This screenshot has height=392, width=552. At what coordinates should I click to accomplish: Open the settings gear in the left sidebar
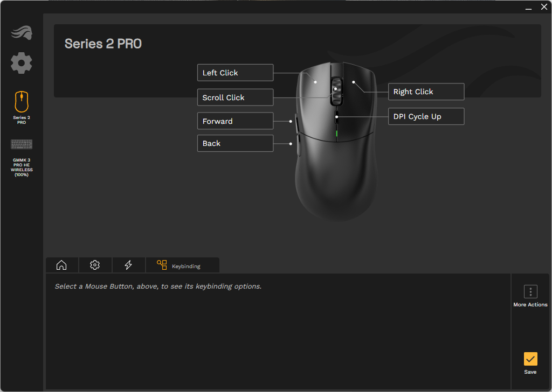21,63
